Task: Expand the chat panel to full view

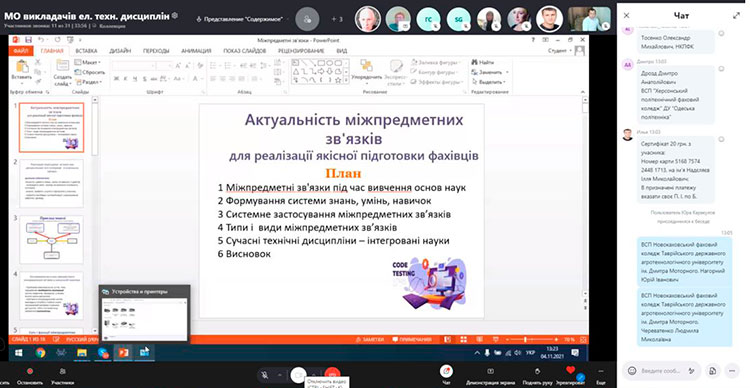Action: click(x=736, y=16)
